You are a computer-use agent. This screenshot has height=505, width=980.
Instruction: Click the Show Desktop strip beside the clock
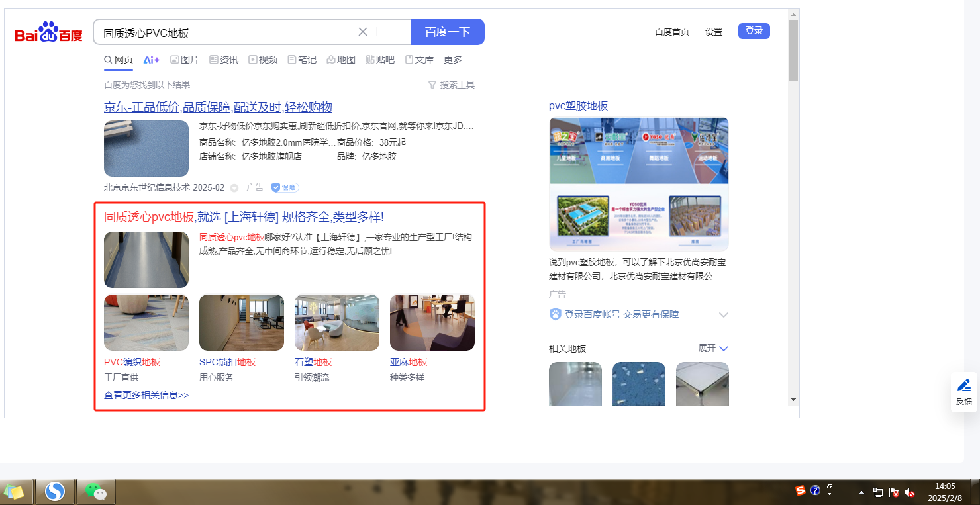[975, 491]
